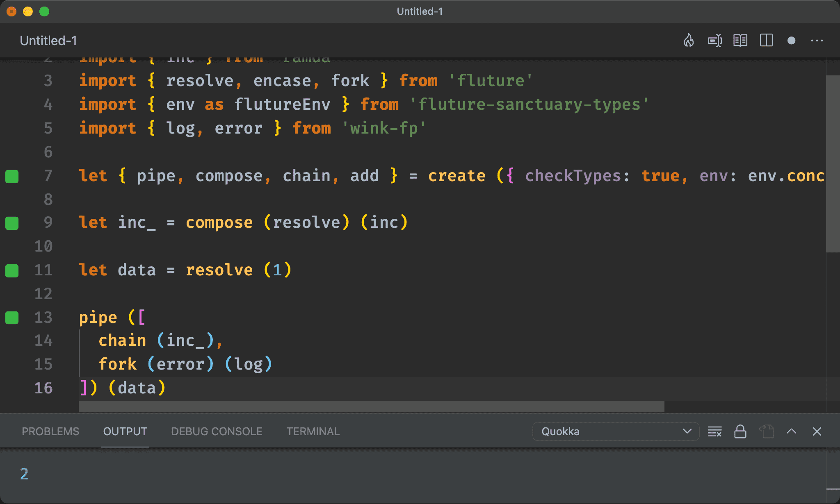Click the green Quokka indicator on line 9
The image size is (840, 504).
click(x=12, y=223)
